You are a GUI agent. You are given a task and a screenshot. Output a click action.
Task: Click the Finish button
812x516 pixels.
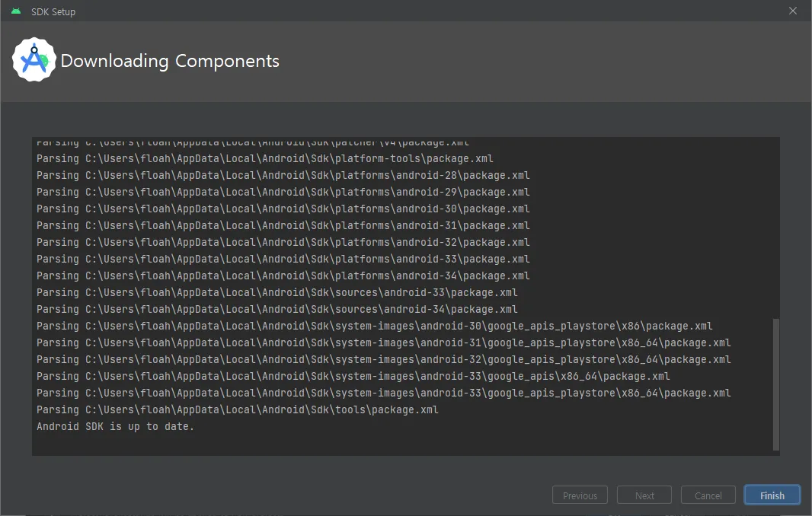772,495
